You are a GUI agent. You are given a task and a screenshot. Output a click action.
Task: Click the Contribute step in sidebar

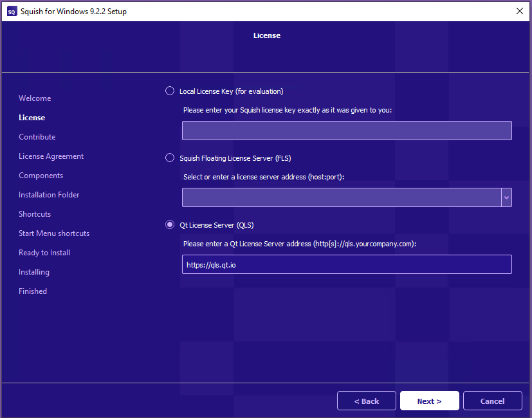pos(37,137)
